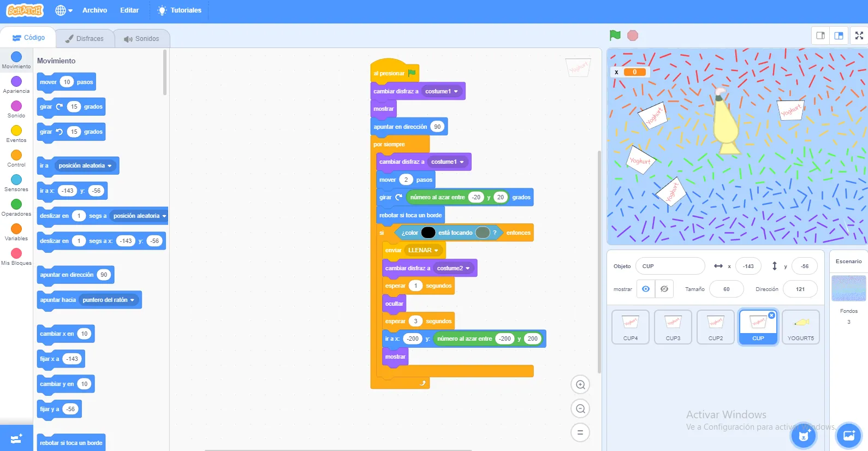This screenshot has height=451, width=868.
Task: Delete the selected CUP sprite
Action: coord(771,315)
